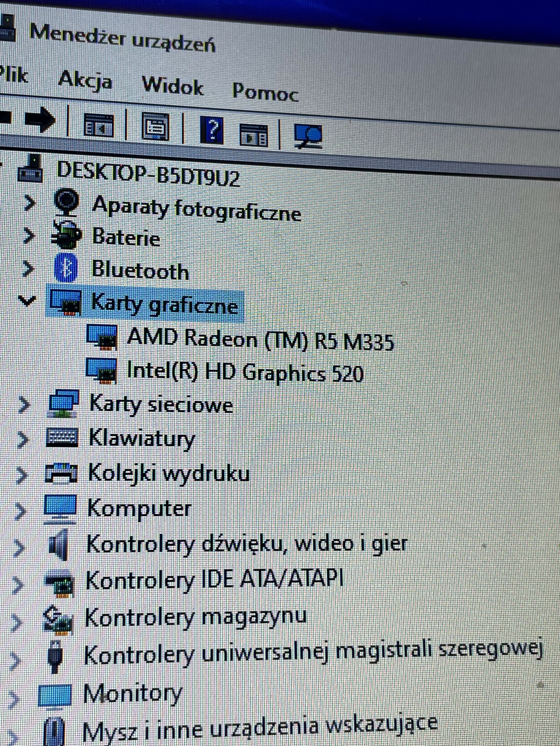
Task: Expand Kontrolery dźwięku, wideo i gier
Action: click(x=19, y=548)
